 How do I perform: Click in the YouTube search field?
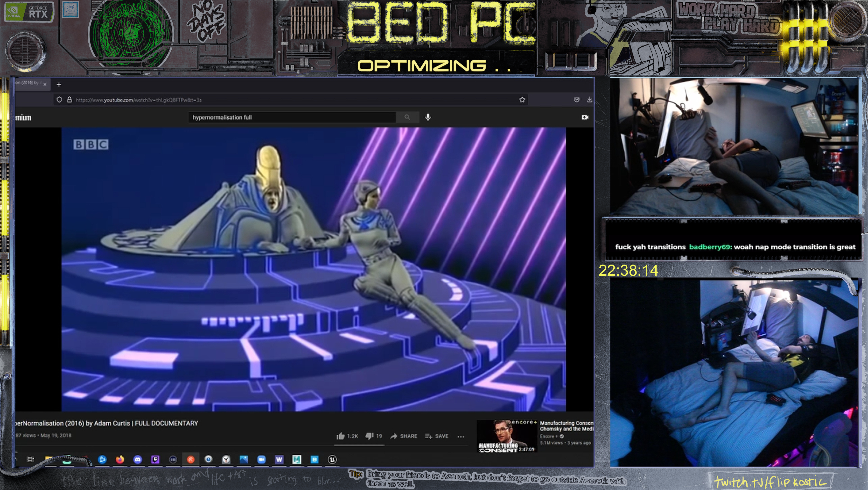tap(290, 117)
